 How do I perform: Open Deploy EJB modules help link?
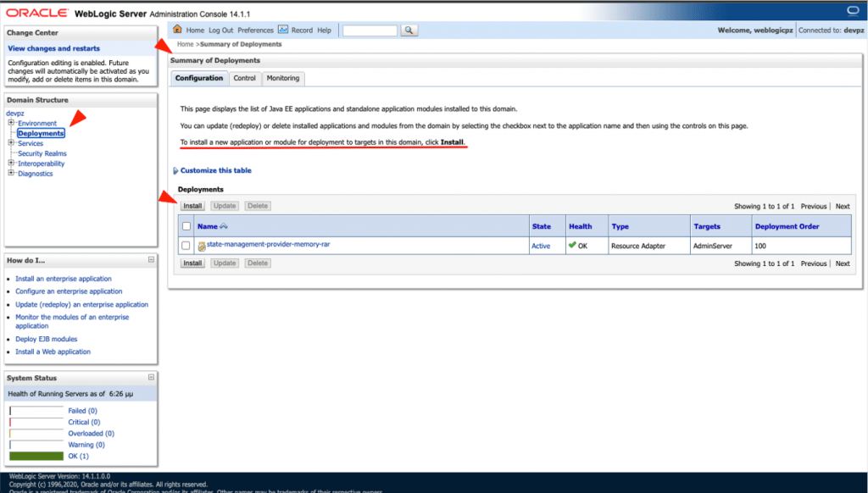pos(47,339)
